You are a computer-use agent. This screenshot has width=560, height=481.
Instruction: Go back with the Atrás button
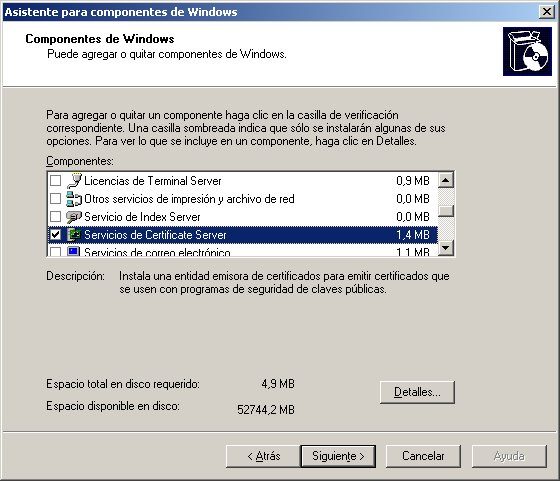(263, 456)
